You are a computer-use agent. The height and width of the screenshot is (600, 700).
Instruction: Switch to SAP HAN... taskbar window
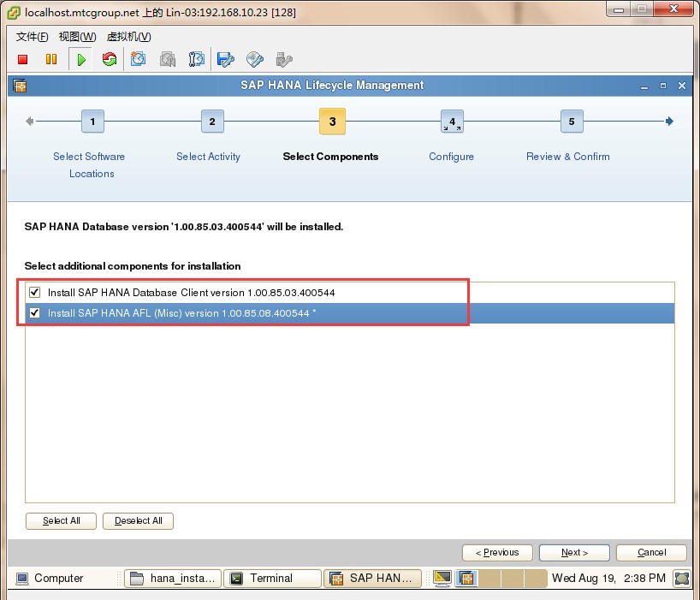click(x=372, y=579)
